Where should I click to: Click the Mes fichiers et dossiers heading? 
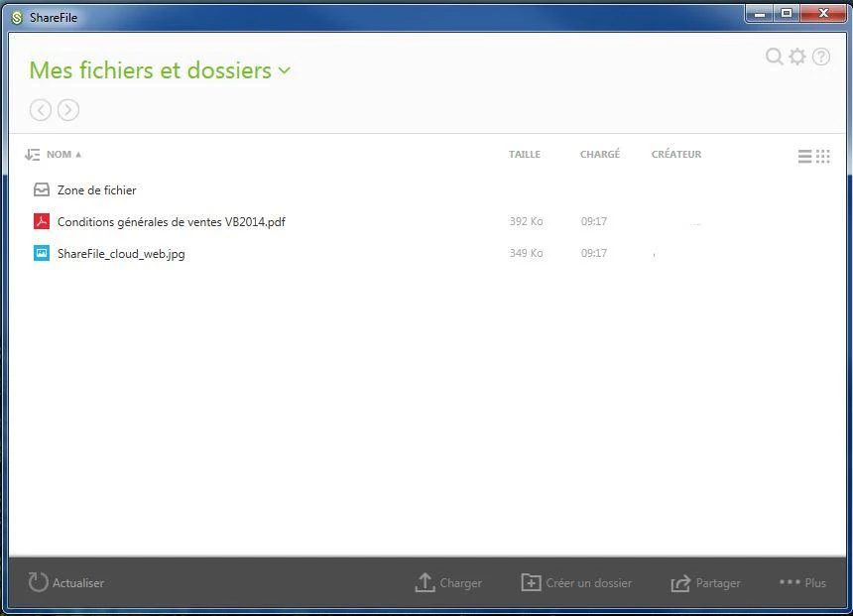coord(150,70)
